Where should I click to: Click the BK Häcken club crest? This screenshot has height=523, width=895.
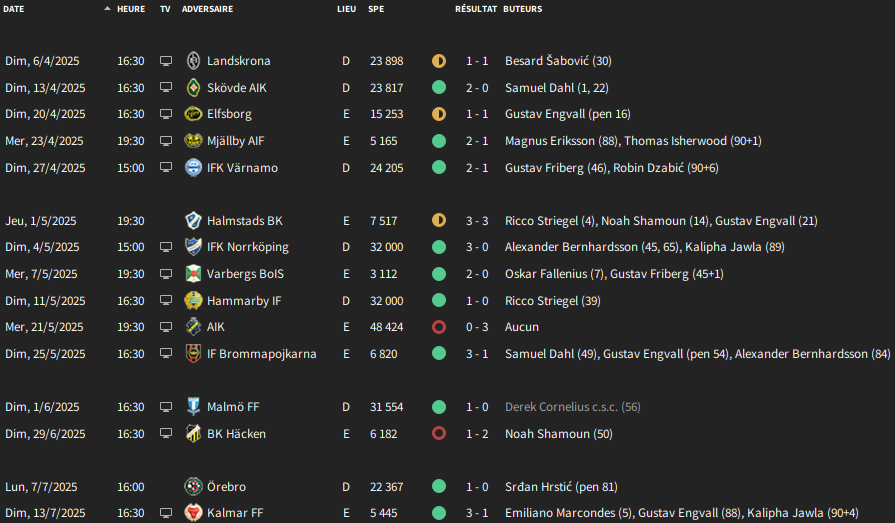pos(193,433)
